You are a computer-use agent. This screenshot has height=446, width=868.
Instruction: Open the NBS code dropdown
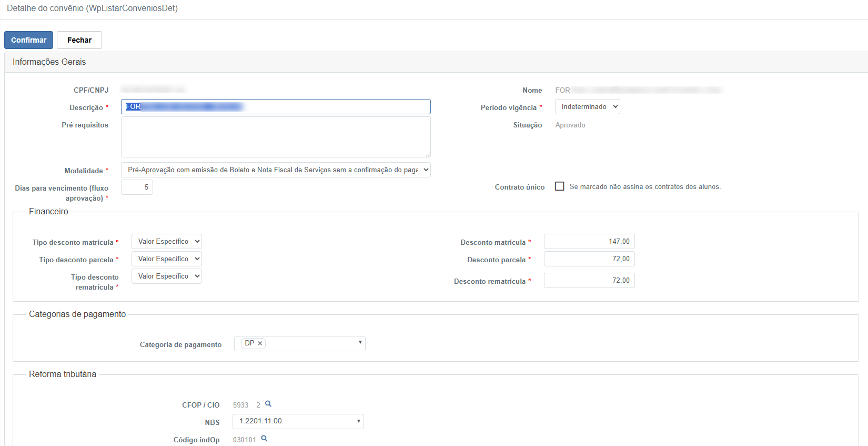tap(298, 421)
